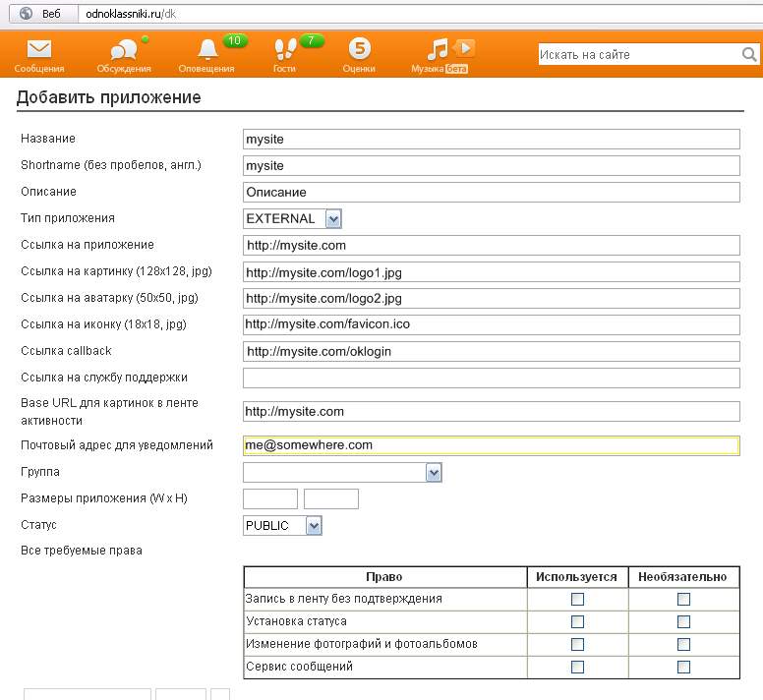Expand the Тип приложения EXTERNAL dropdown
Screen dimensions: 763x700
click(x=333, y=219)
